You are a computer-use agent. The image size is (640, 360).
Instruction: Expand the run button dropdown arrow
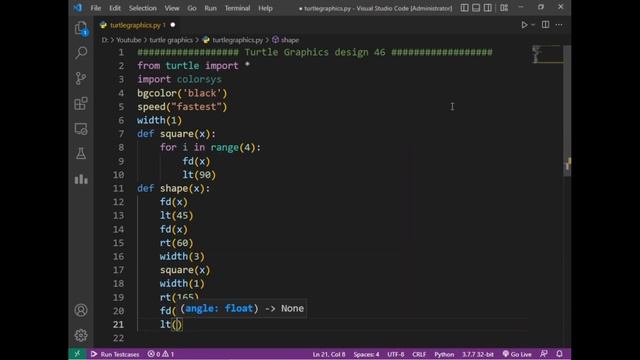coord(533,25)
